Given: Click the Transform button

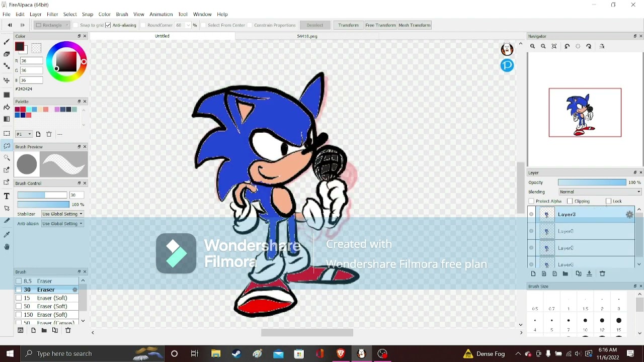Looking at the screenshot, I should [348, 25].
